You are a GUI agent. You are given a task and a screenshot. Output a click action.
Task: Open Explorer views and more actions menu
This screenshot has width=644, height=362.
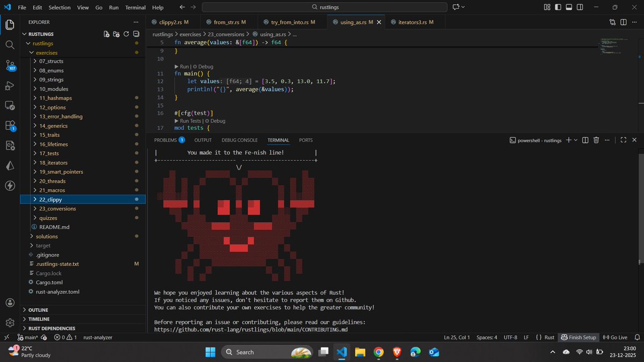pyautogui.click(x=135, y=22)
